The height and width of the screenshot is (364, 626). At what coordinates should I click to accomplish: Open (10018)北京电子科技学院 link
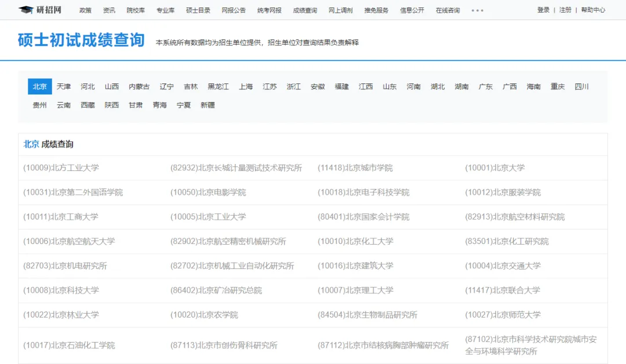pos(363,192)
